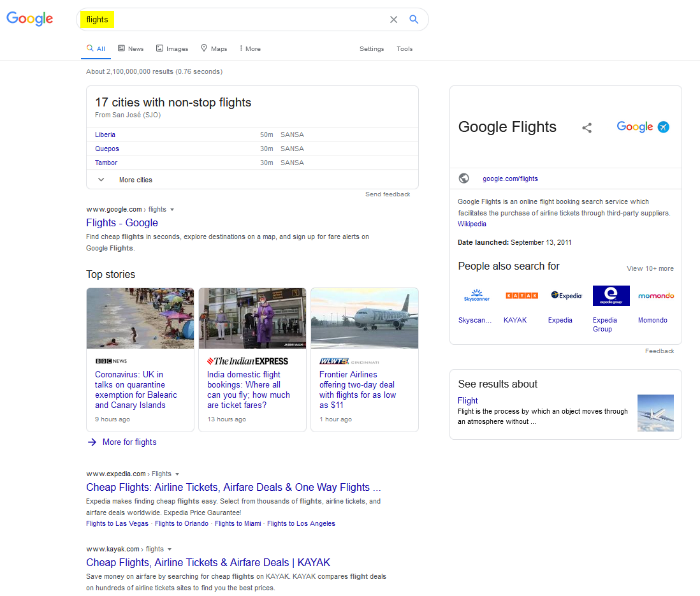Viewport: 700px width, 596px height.
Task: Open Skyscan... text link
Action: click(475, 320)
